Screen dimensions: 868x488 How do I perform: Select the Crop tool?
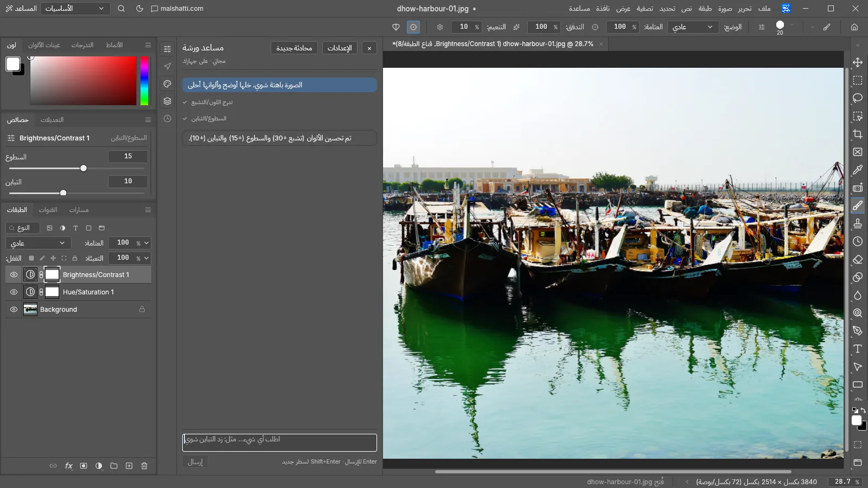[858, 134]
